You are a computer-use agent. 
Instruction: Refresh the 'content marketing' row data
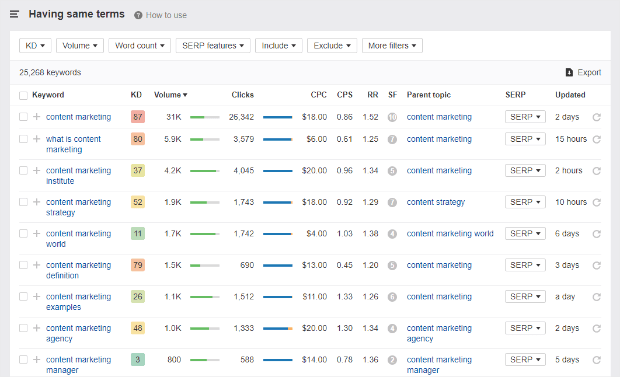[x=597, y=117]
